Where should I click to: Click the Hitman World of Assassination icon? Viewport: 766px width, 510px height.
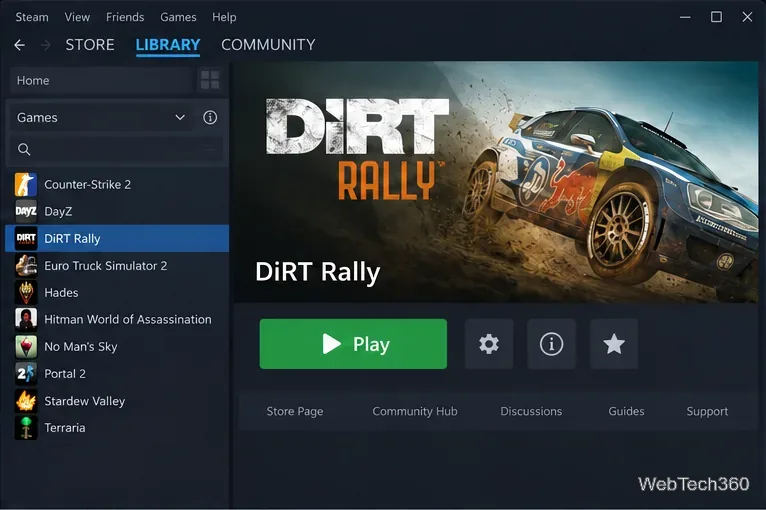26,319
